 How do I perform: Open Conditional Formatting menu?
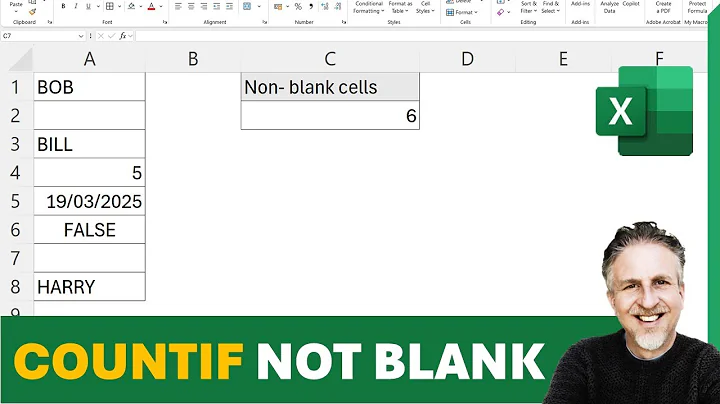point(369,7)
